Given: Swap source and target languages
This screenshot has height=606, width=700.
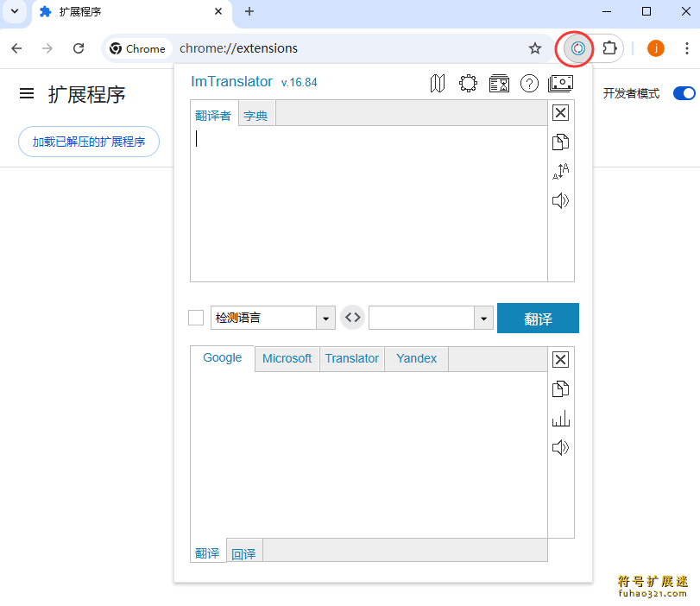Looking at the screenshot, I should tap(353, 318).
